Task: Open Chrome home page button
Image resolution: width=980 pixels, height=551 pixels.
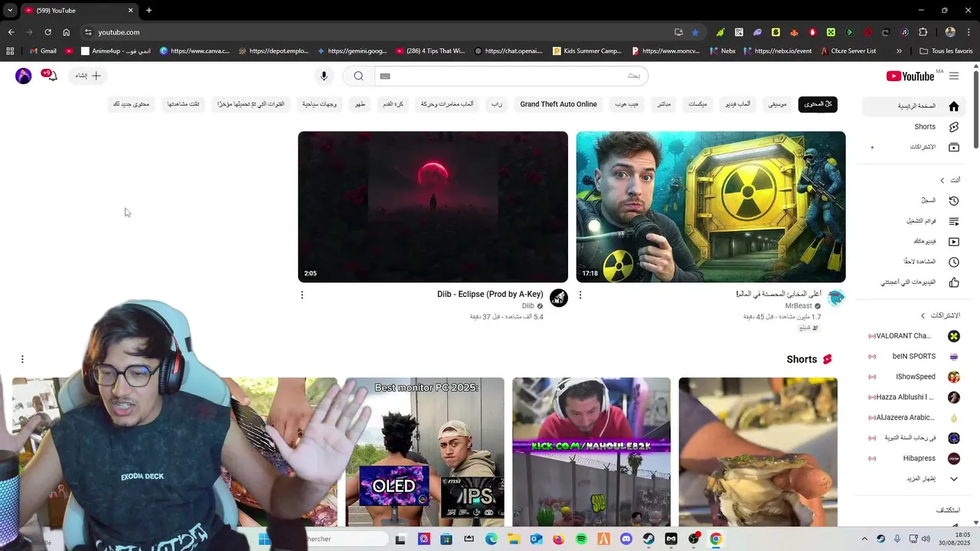Action: point(67,32)
